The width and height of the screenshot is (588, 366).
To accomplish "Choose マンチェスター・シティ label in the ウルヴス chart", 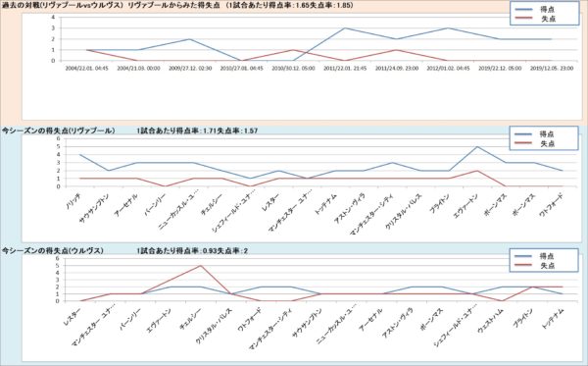I will tap(271, 329).
